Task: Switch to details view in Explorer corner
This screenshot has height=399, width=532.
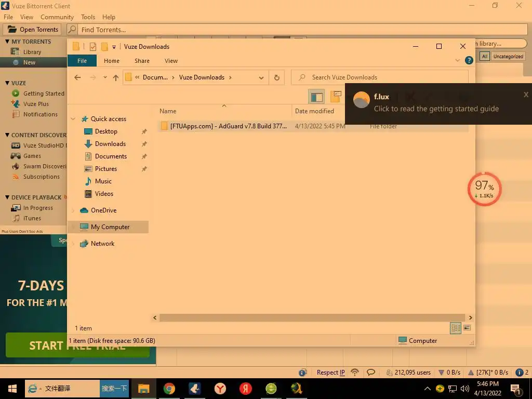Action: coord(456,328)
